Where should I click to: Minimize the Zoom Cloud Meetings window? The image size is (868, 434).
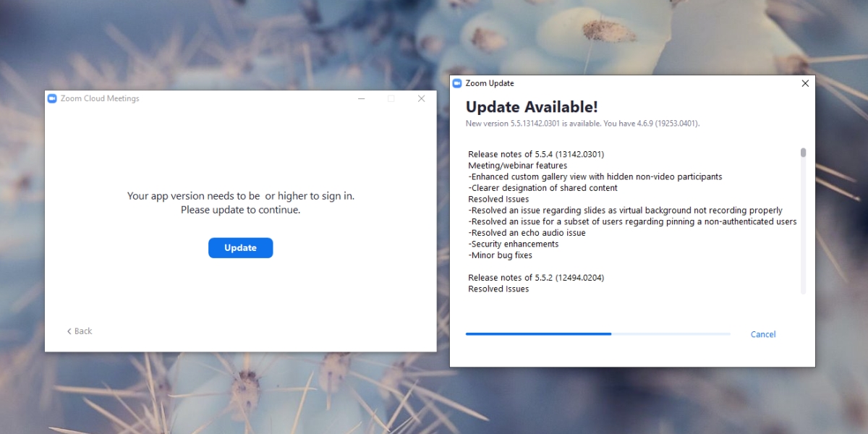[x=361, y=98]
